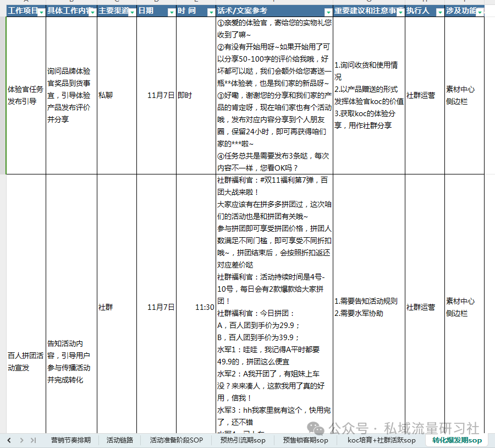Open the 具体工作内容 column filter dropdown
Viewport: 495px width, 448px height.
click(x=92, y=12)
